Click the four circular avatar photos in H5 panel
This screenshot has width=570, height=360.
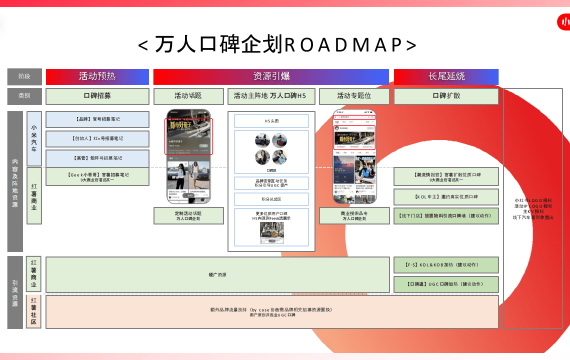(x=271, y=149)
